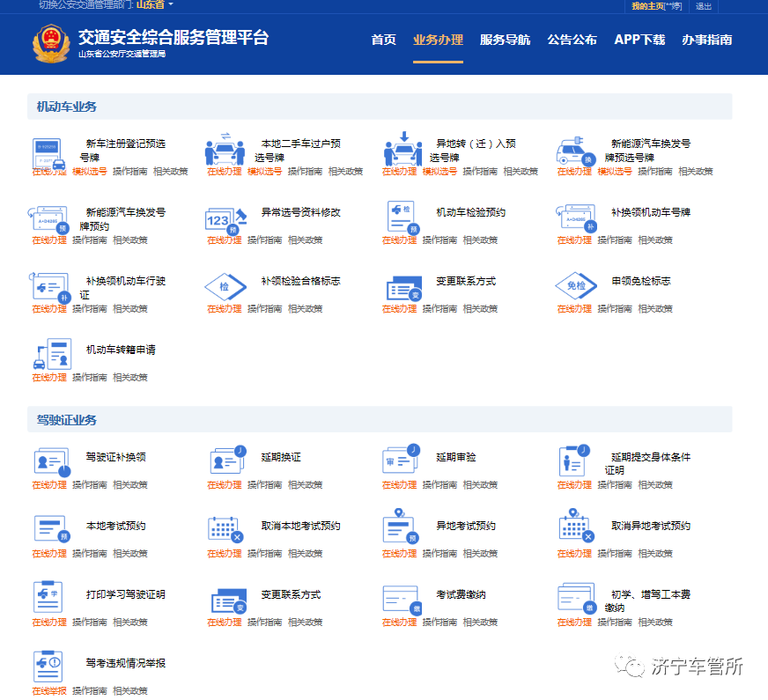The height and width of the screenshot is (700, 768).
Task: Go to the 首页 tab
Action: [x=383, y=40]
